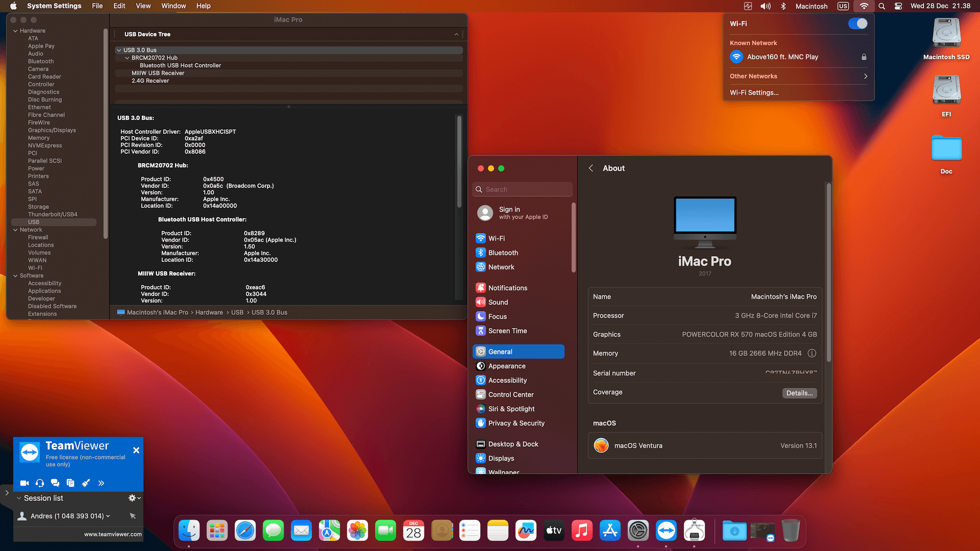Open Spotlight search in menu bar
This screenshot has width=980, height=551.
coord(881,6)
